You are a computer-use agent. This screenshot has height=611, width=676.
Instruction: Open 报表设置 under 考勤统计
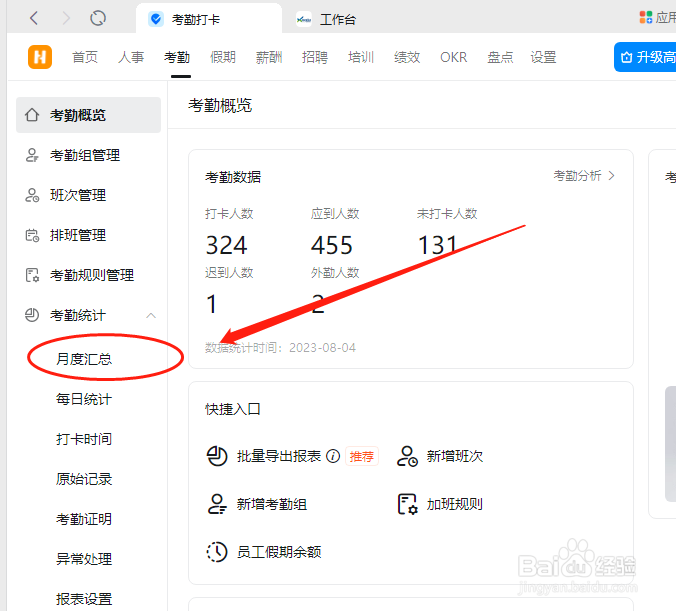pos(84,599)
